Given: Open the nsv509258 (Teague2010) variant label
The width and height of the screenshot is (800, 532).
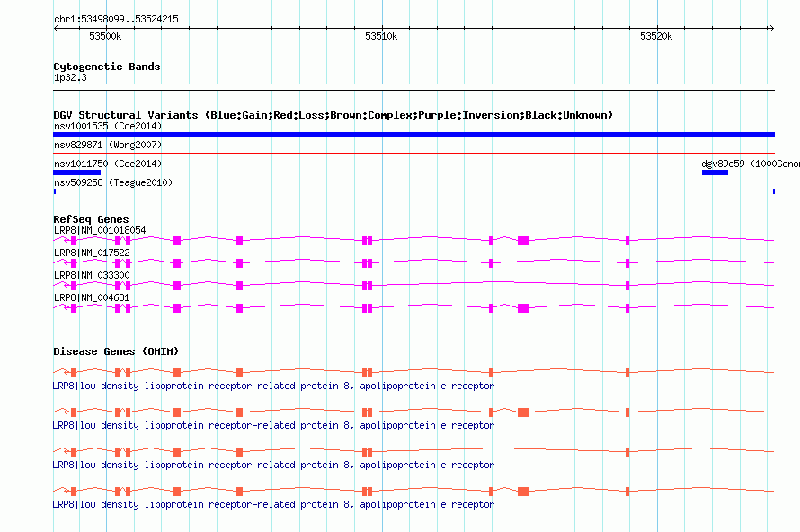Looking at the screenshot, I should tap(113, 182).
